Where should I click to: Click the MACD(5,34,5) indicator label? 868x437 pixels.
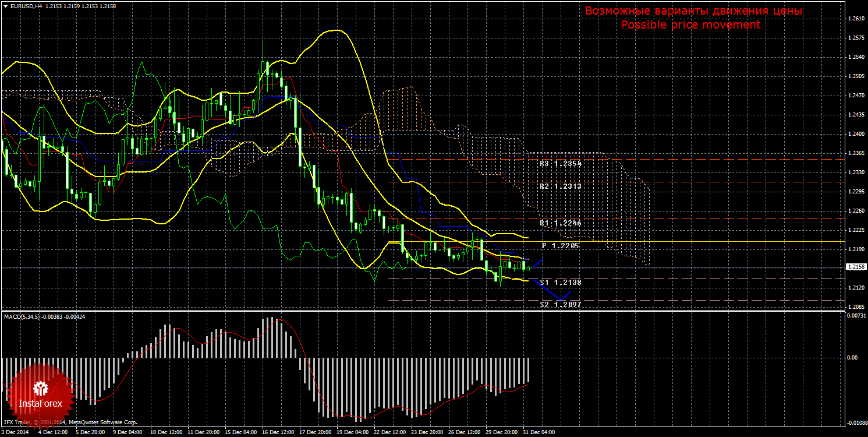coord(23,316)
